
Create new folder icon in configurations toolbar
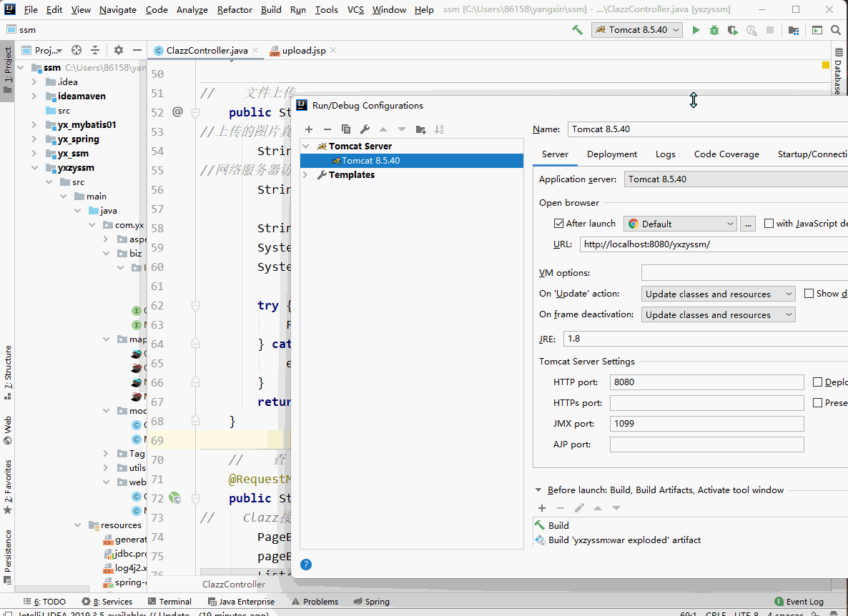point(420,129)
